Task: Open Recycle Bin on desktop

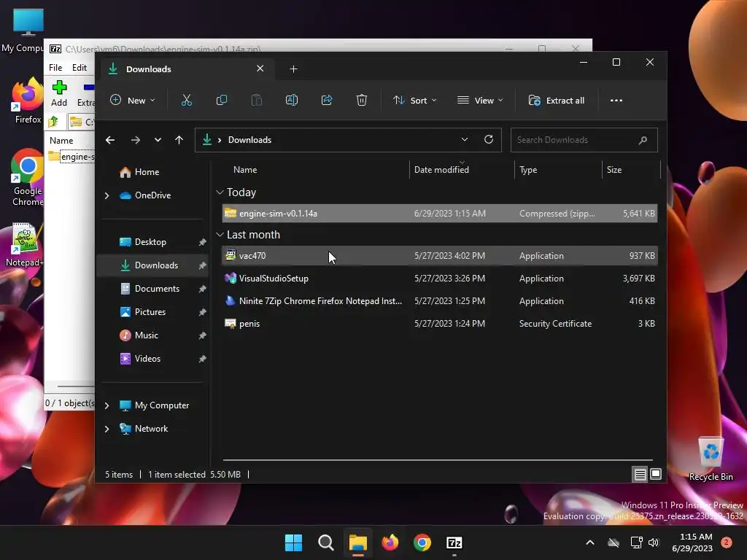Action: pyautogui.click(x=711, y=459)
